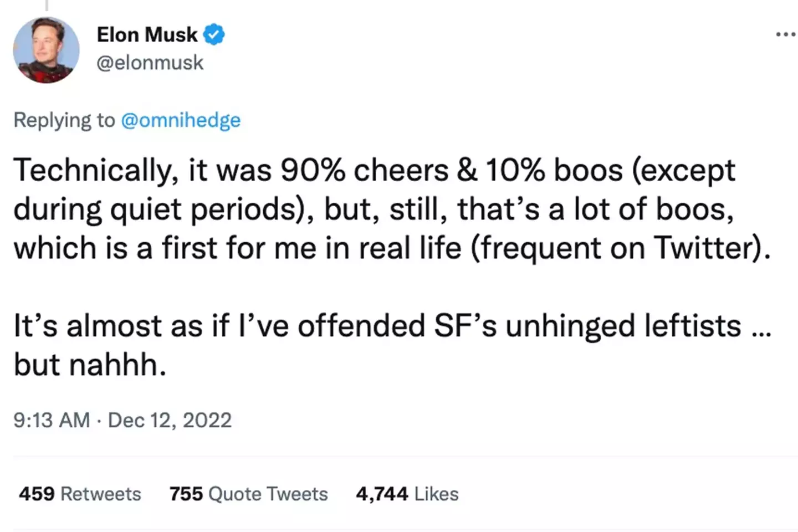The image size is (798, 532).
Task: Click "first for me in real life" text
Action: tap(311, 248)
